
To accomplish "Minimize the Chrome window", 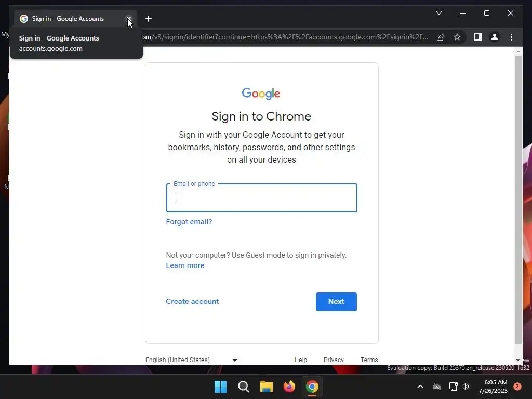I will (463, 13).
